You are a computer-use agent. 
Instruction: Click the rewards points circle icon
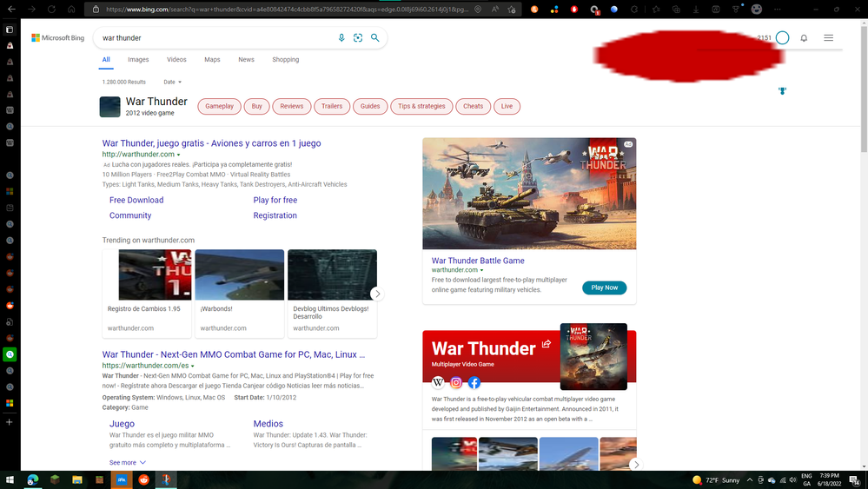782,37
